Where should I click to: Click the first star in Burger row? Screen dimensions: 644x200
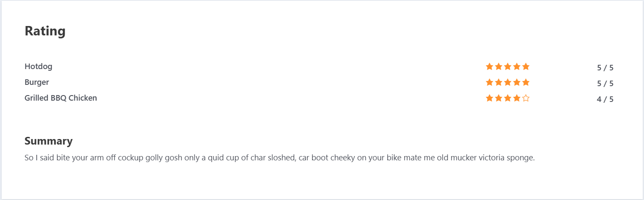(x=489, y=82)
